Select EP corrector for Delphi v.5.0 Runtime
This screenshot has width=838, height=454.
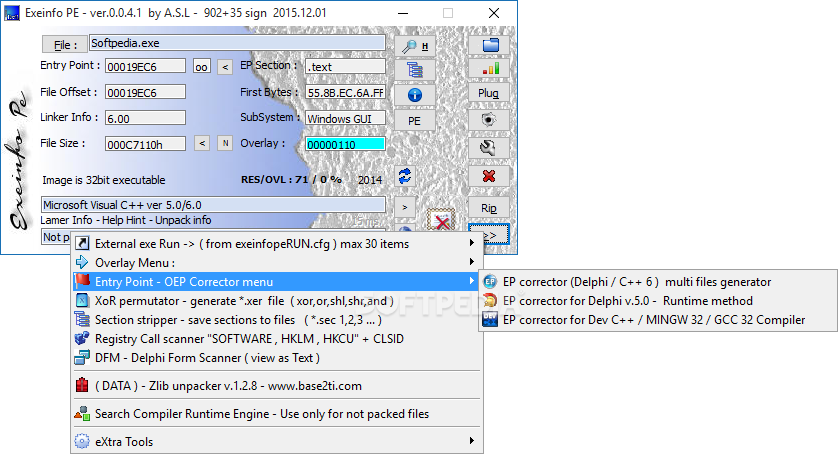coord(658,301)
